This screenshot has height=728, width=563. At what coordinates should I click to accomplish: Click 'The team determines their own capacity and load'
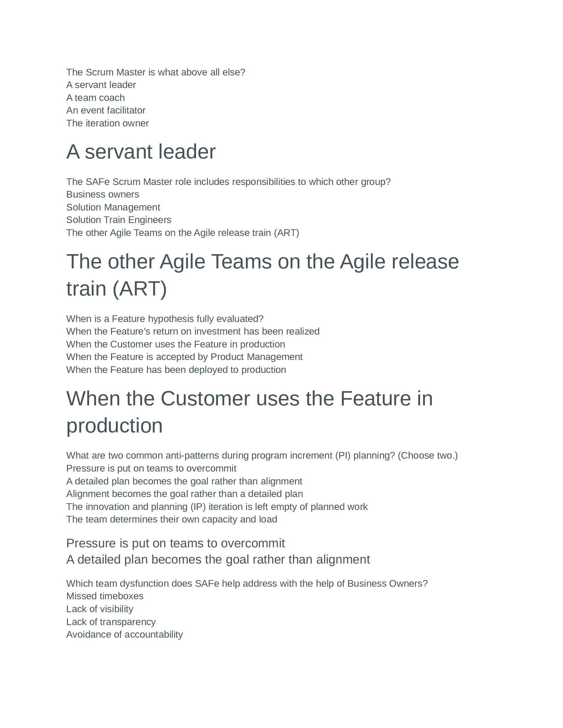point(172,519)
